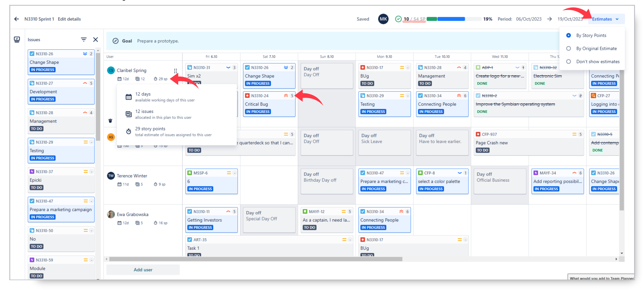The height and width of the screenshot is (291, 644).
Task: Click the trash icon in Claribel Spring's row
Action: [110, 120]
